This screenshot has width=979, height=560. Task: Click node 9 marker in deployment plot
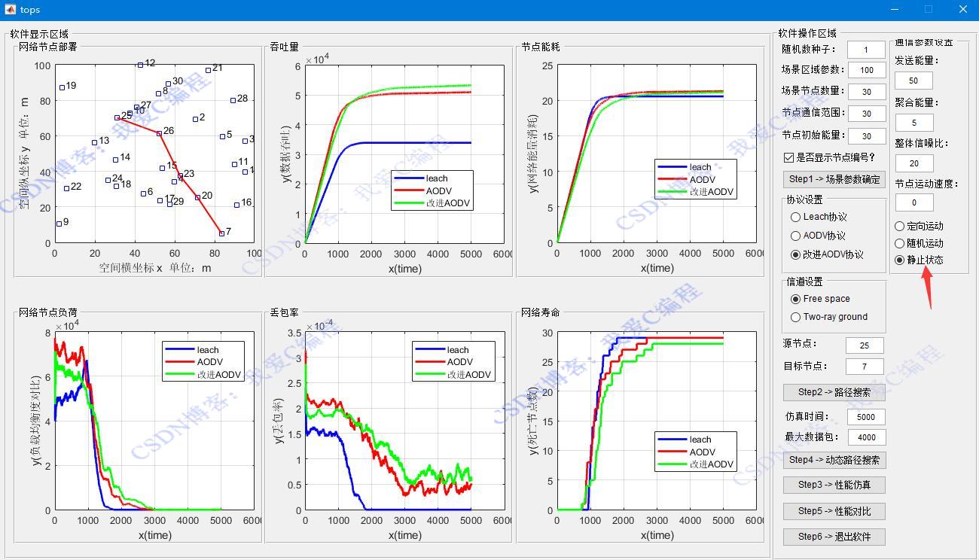(59, 224)
